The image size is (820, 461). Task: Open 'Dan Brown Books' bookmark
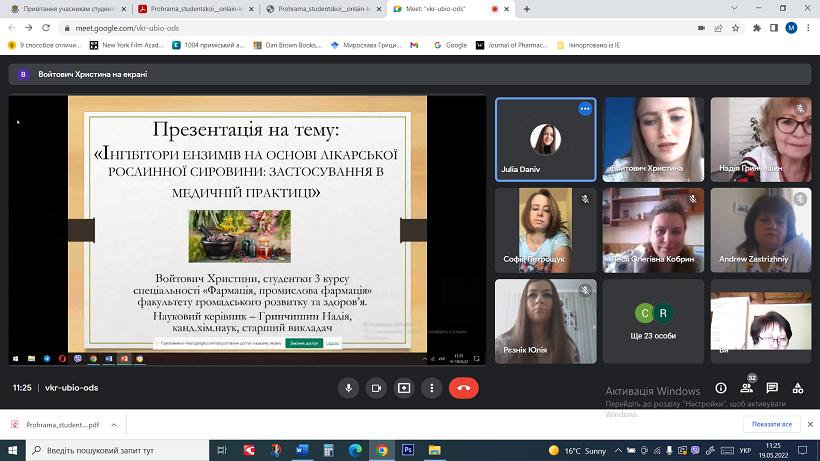[x=288, y=45]
